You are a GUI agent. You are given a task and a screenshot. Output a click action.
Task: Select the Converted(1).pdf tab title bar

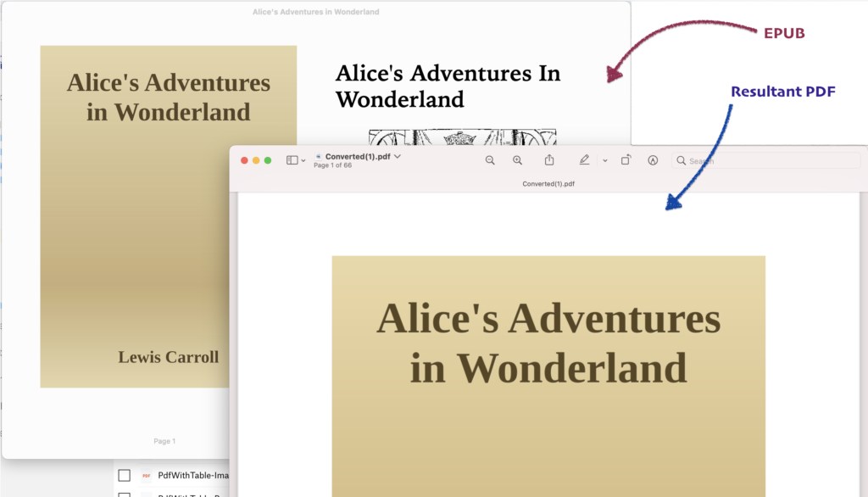(548, 183)
